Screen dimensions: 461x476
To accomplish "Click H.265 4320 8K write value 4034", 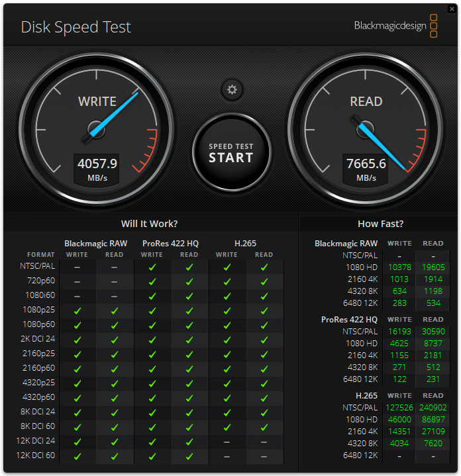I will pyautogui.click(x=399, y=444).
